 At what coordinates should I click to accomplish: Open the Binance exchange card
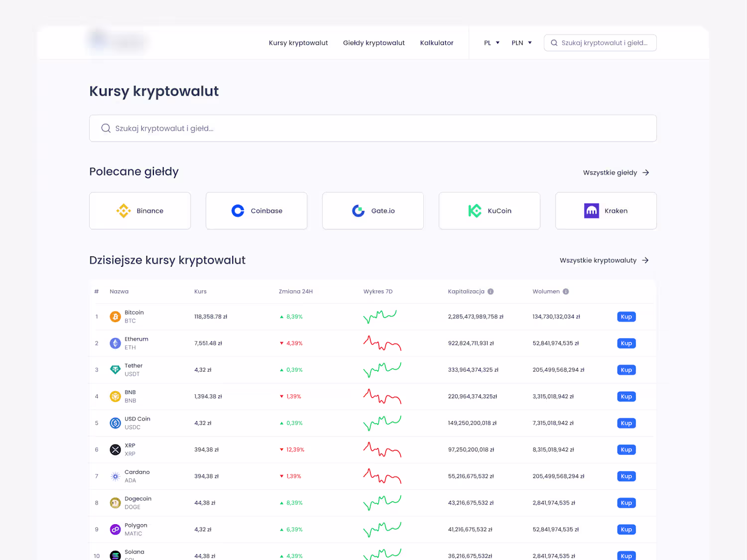coord(140,211)
